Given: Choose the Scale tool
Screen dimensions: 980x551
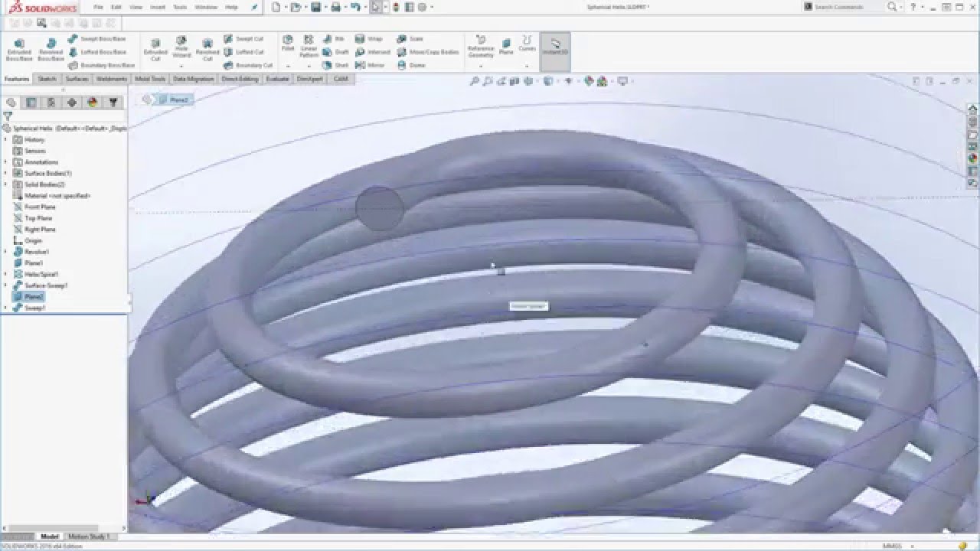Looking at the screenshot, I should pos(410,38).
